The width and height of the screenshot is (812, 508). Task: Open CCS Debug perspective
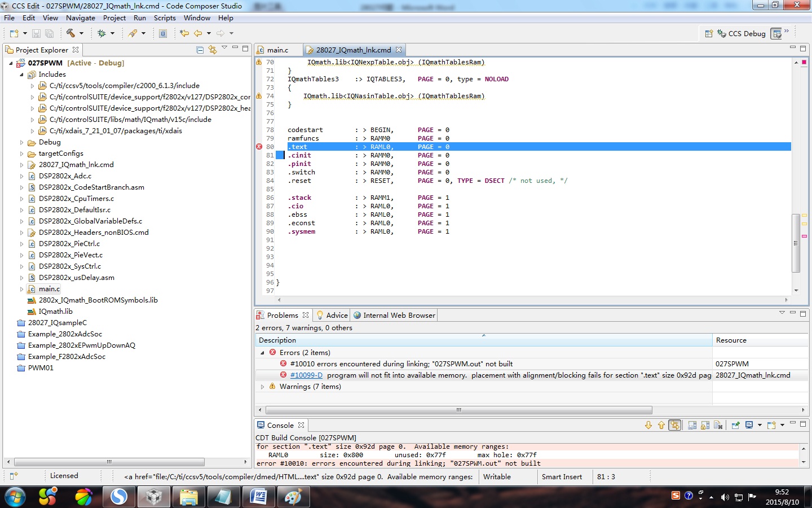[740, 33]
